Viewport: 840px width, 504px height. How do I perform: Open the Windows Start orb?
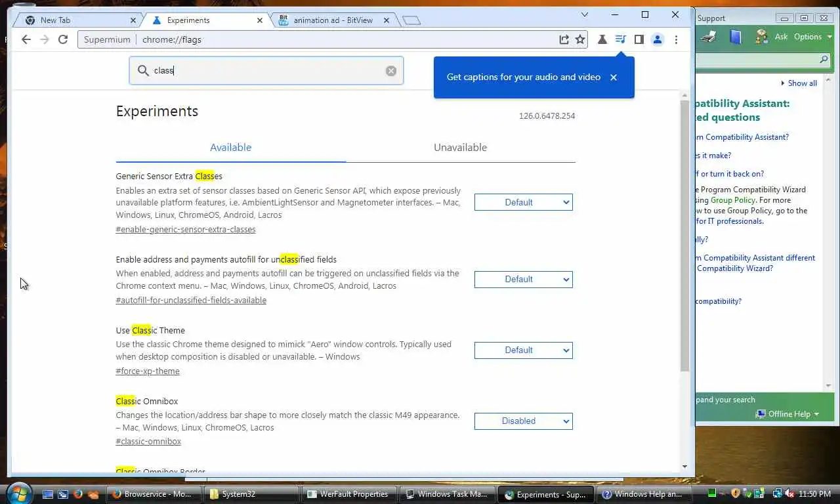(18, 493)
